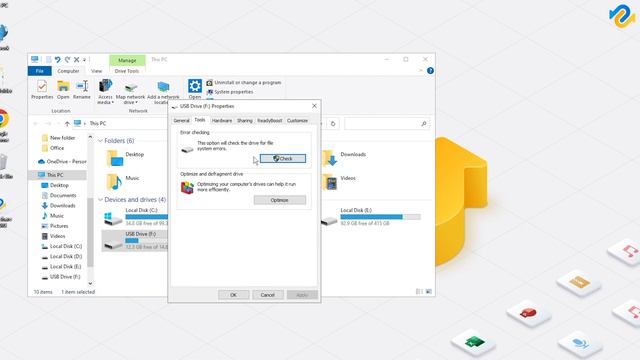Screen dimensions: 640x360
Task: Click the Up arrow navigation button
Action: tap(67, 124)
